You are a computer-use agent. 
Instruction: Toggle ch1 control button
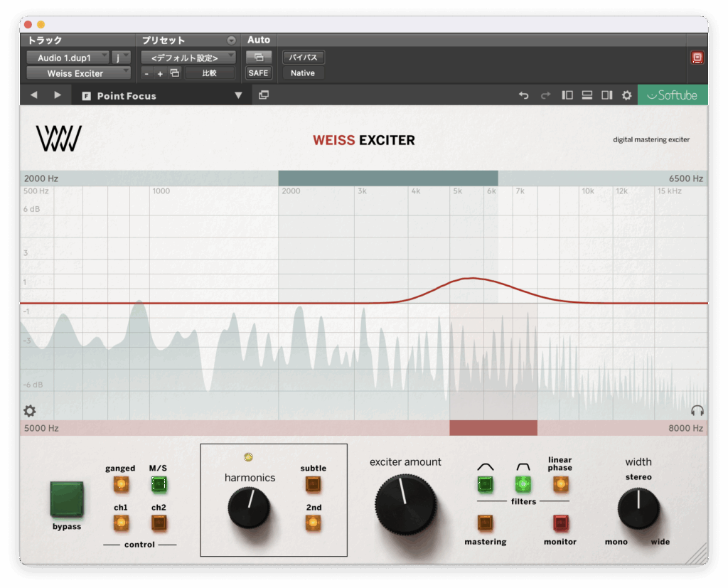click(121, 523)
